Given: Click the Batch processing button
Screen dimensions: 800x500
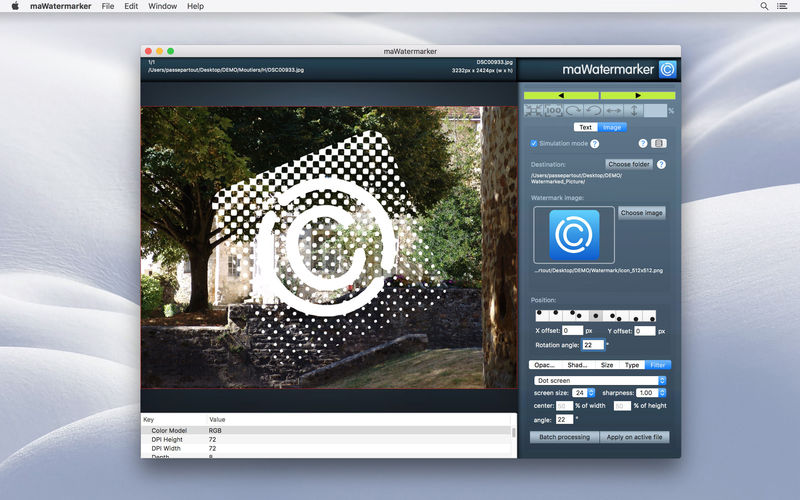Looking at the screenshot, I should (x=564, y=437).
